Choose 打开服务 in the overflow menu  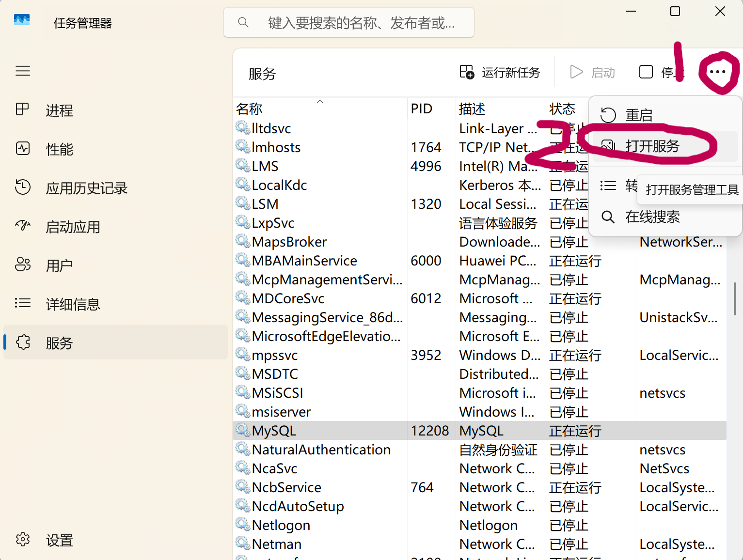(665, 146)
